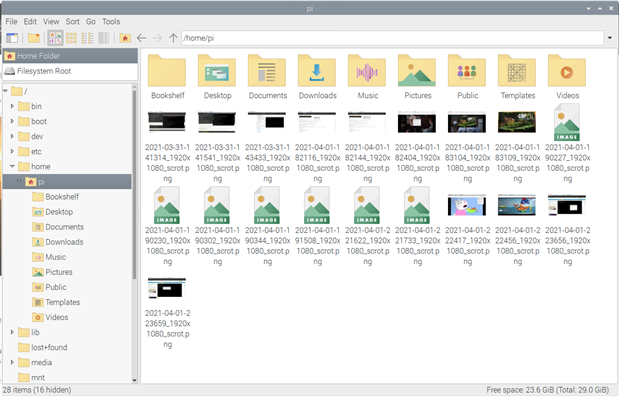The width and height of the screenshot is (619, 397).
Task: Create a new folder with toolbar icon
Action: (34, 38)
